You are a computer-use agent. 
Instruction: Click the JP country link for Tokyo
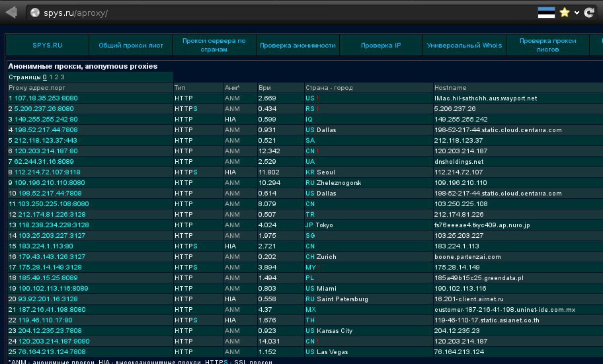(x=309, y=225)
